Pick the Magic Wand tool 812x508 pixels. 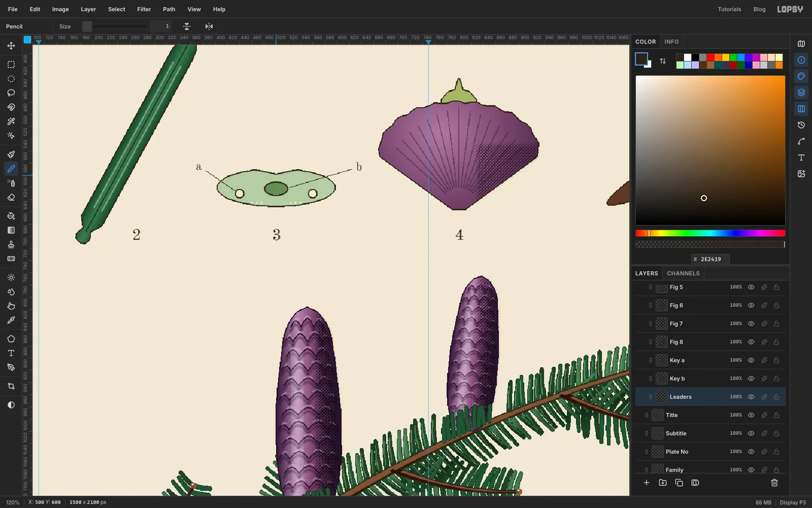click(11, 121)
